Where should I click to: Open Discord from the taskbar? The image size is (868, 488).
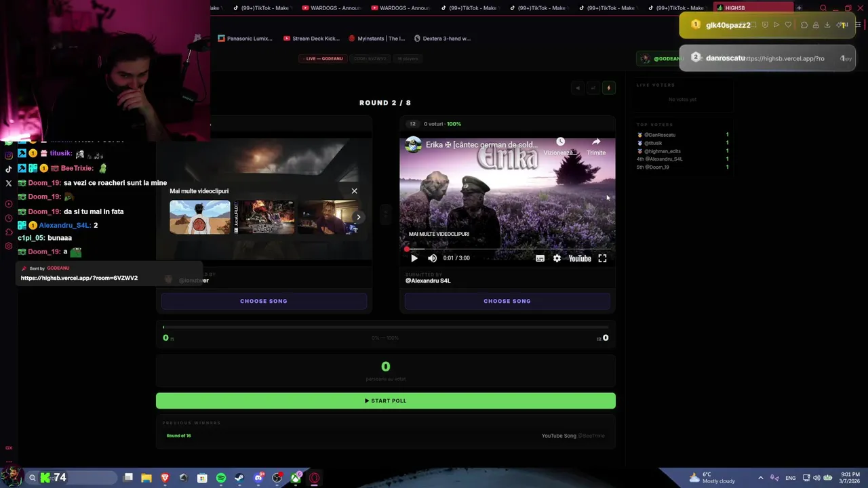click(x=258, y=478)
